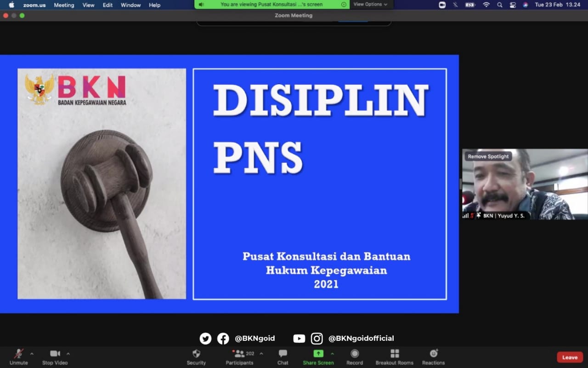Open the View Options dropdown

370,5
